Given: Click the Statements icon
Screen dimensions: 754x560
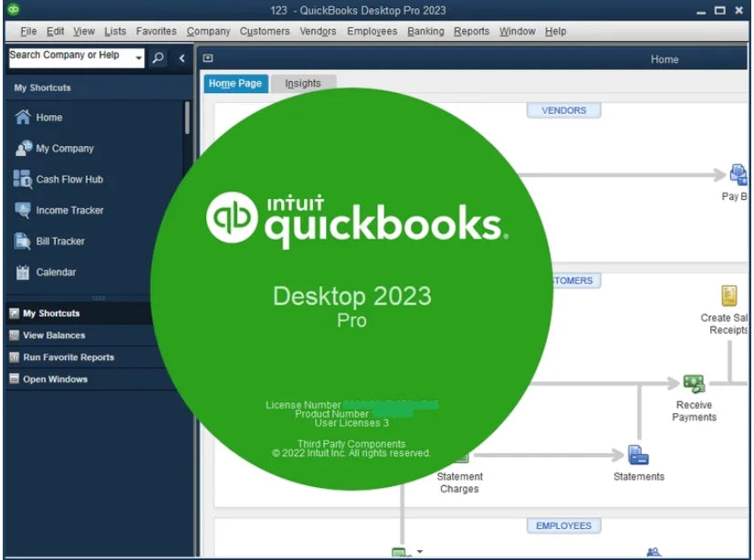Looking at the screenshot, I should click(638, 455).
